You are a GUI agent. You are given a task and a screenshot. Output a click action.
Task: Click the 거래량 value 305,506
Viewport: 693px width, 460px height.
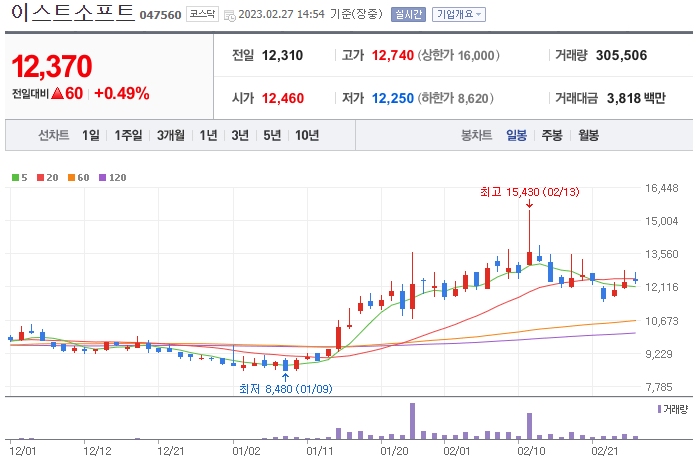click(x=621, y=56)
